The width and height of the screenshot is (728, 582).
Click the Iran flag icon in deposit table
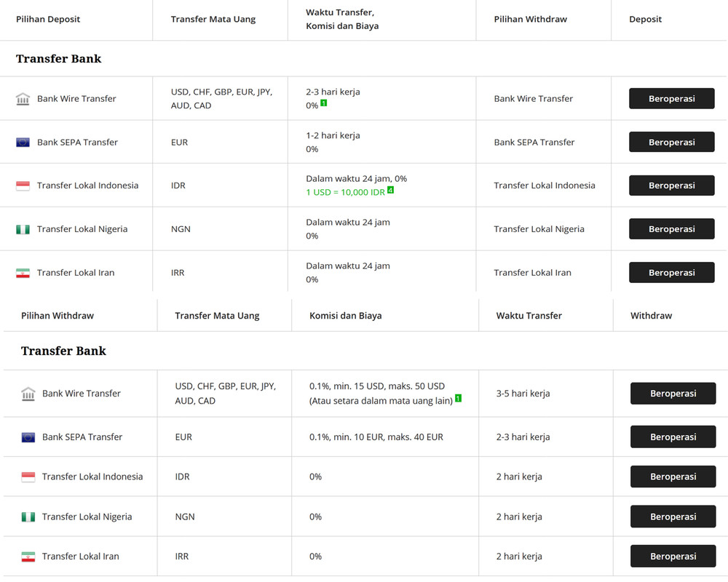[x=23, y=273]
